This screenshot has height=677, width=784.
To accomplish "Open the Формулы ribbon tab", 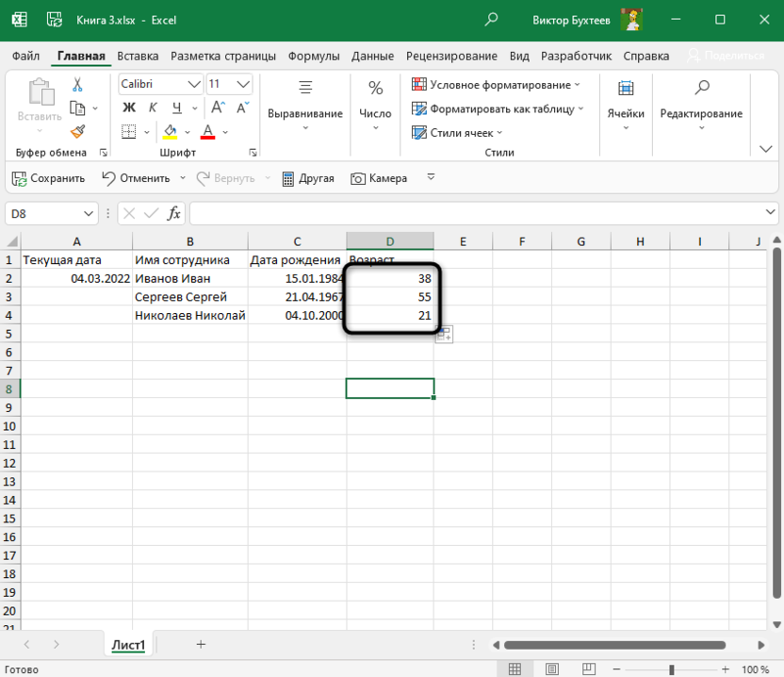I will point(314,56).
